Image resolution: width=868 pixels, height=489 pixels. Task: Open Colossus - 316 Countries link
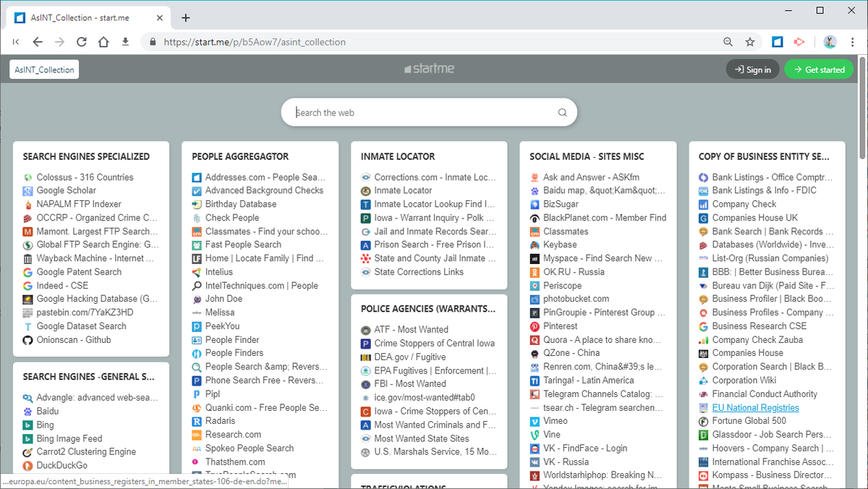[x=85, y=177]
